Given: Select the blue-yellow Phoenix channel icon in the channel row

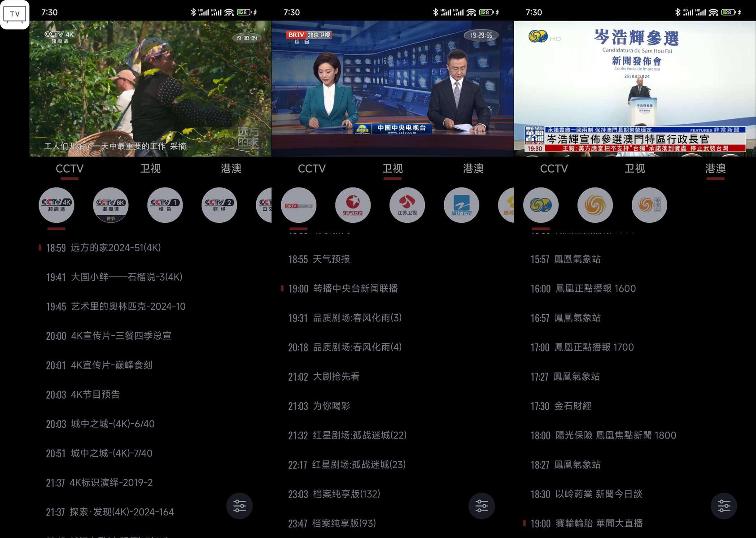Looking at the screenshot, I should pyautogui.click(x=541, y=205).
